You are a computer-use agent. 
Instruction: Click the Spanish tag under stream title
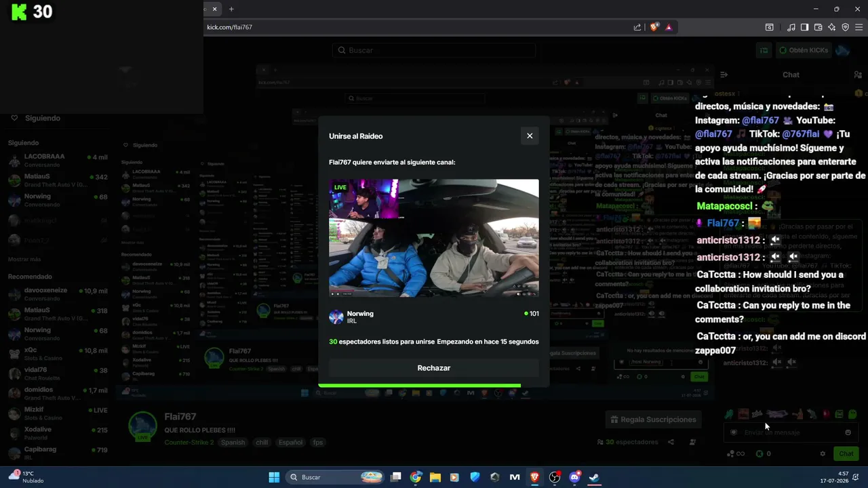(x=233, y=443)
